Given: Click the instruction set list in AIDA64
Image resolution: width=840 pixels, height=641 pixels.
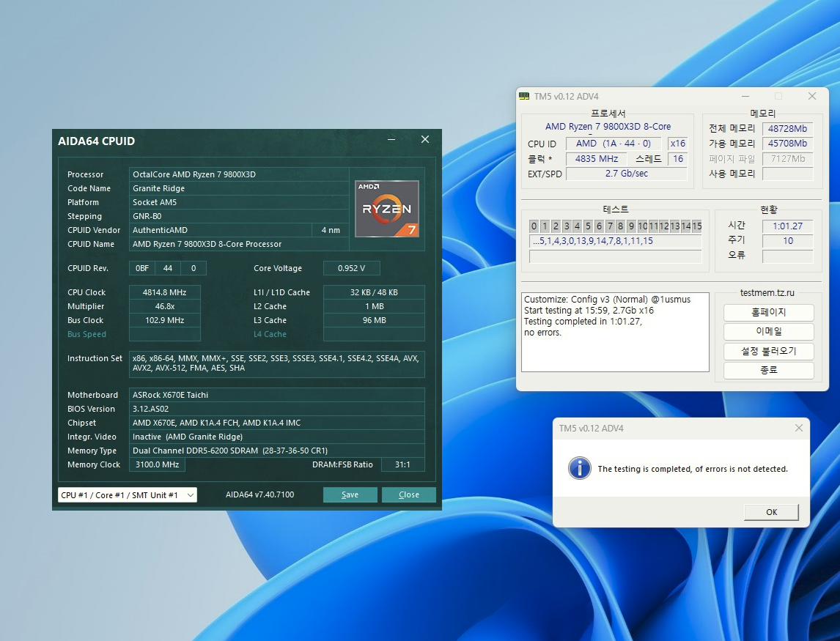Looking at the screenshot, I should pos(277,363).
